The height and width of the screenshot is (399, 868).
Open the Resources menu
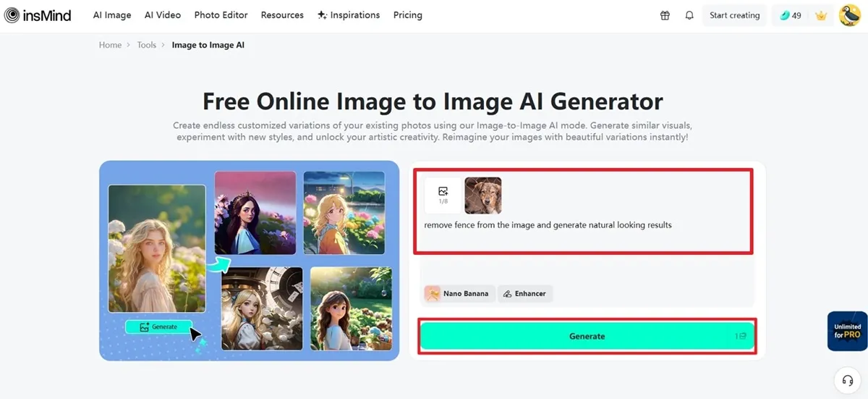(282, 15)
